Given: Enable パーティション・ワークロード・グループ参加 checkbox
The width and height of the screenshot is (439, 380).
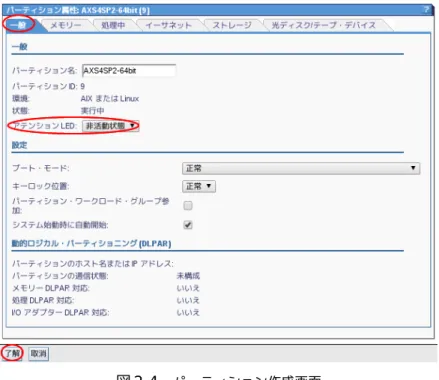Looking at the screenshot, I should [x=188, y=205].
